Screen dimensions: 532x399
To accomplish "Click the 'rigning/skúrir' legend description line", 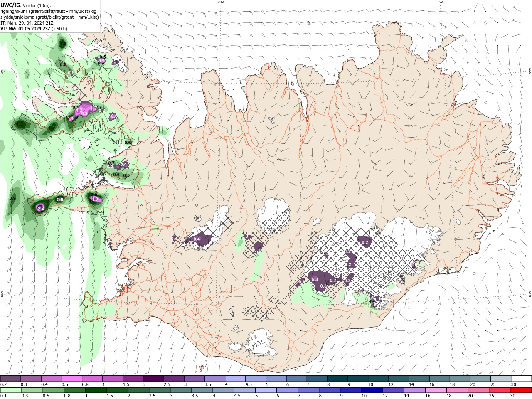I will point(49,11).
